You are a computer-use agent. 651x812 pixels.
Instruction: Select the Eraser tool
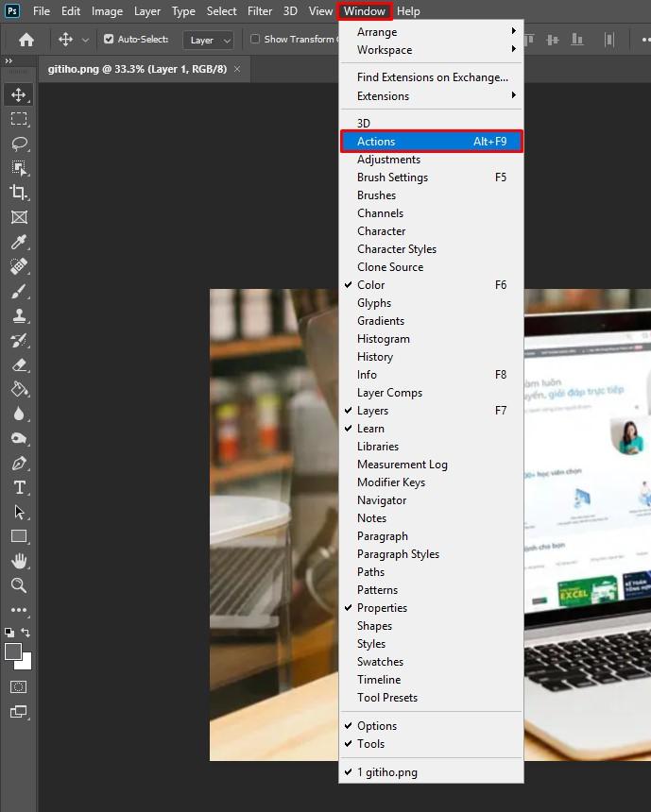[19, 364]
